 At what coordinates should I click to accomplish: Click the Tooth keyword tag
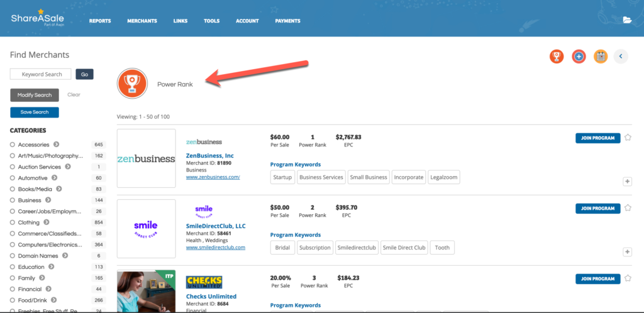(442, 248)
